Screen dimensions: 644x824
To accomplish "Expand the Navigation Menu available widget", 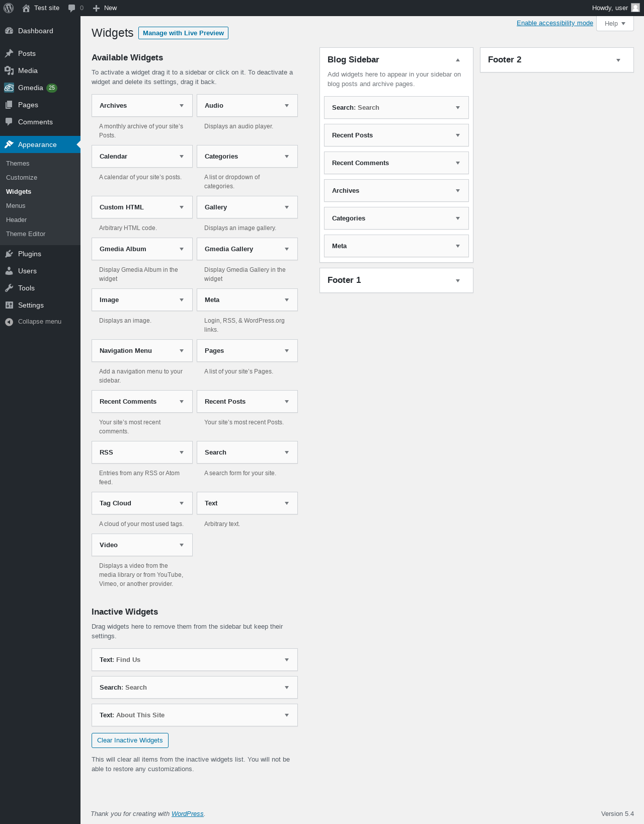I will [x=182, y=351].
